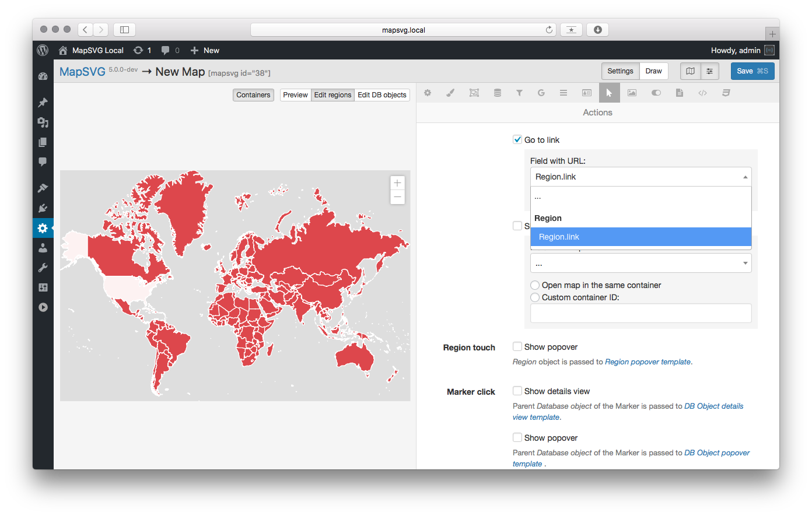Viewport: 812px width, 516px height.
Task: Open the "..." dropdown above container options
Action: tap(640, 264)
